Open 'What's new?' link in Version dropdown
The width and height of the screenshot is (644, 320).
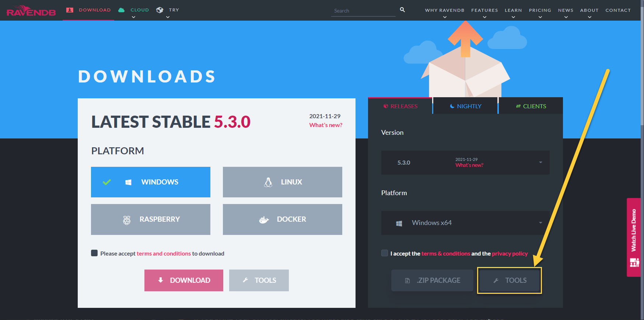(x=469, y=165)
